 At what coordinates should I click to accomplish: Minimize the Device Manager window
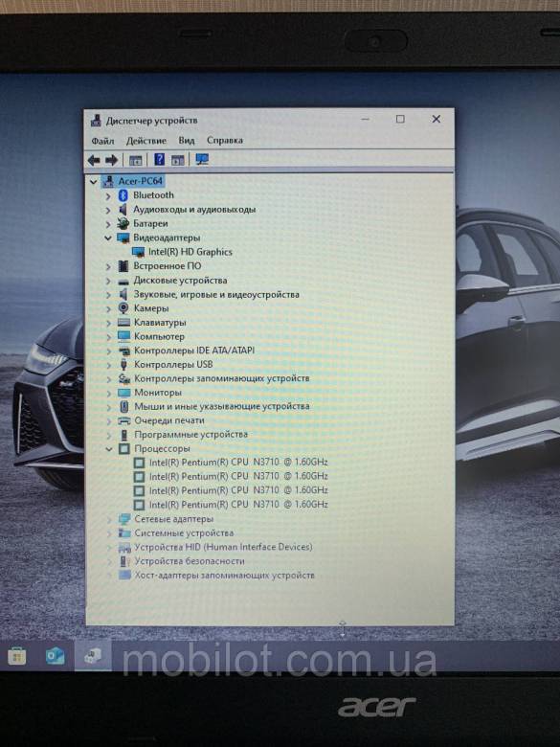coord(366,119)
